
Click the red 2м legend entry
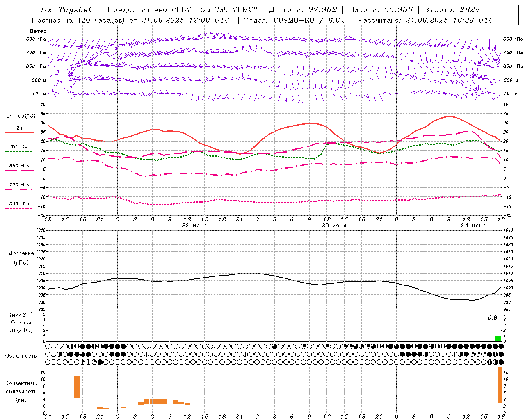pos(19,130)
